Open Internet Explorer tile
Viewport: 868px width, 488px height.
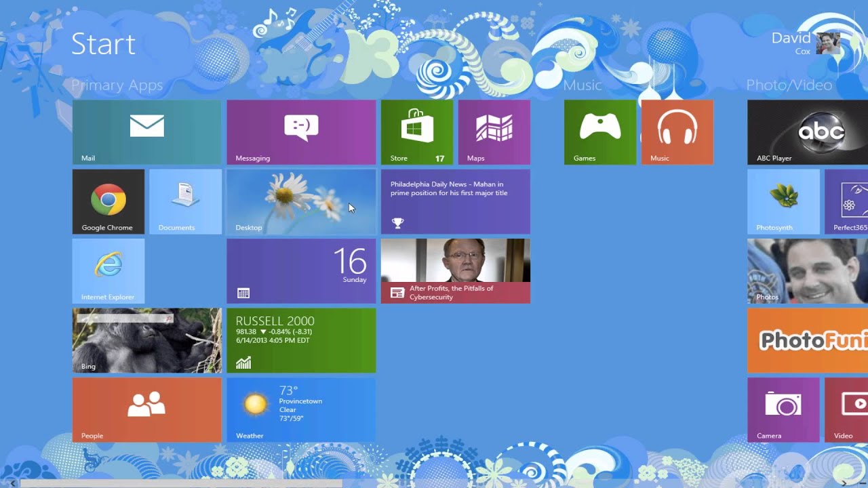tap(108, 271)
